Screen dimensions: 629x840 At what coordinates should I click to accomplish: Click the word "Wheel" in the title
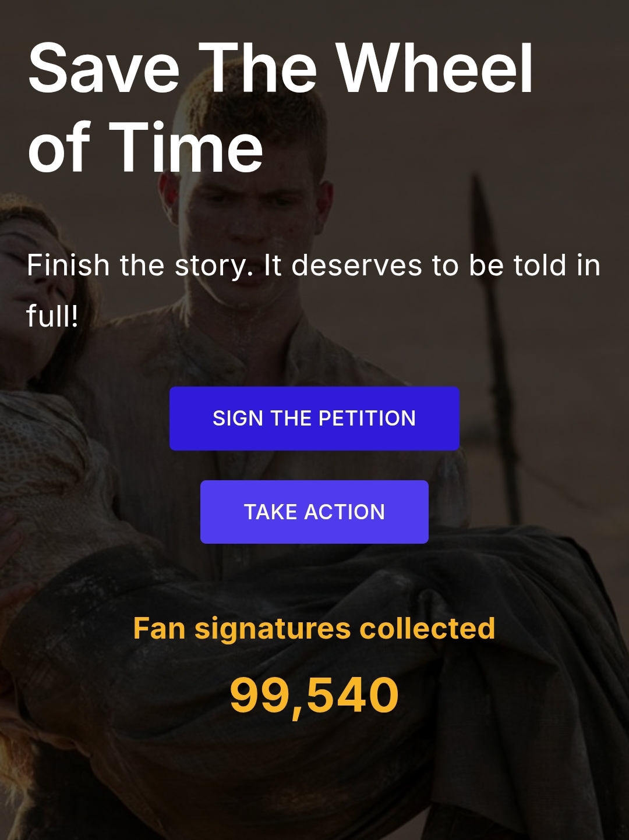[434, 69]
